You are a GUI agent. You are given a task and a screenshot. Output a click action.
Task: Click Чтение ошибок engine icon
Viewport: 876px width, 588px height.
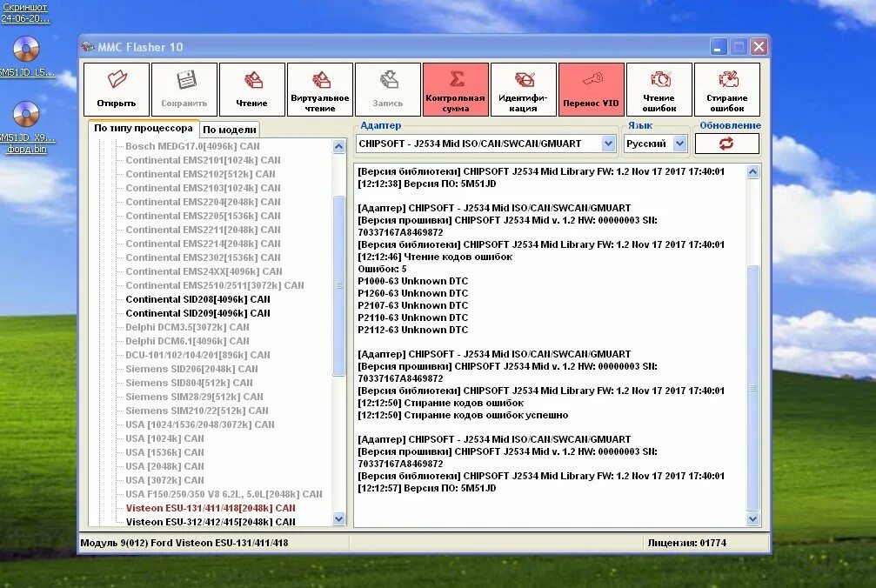[x=659, y=90]
